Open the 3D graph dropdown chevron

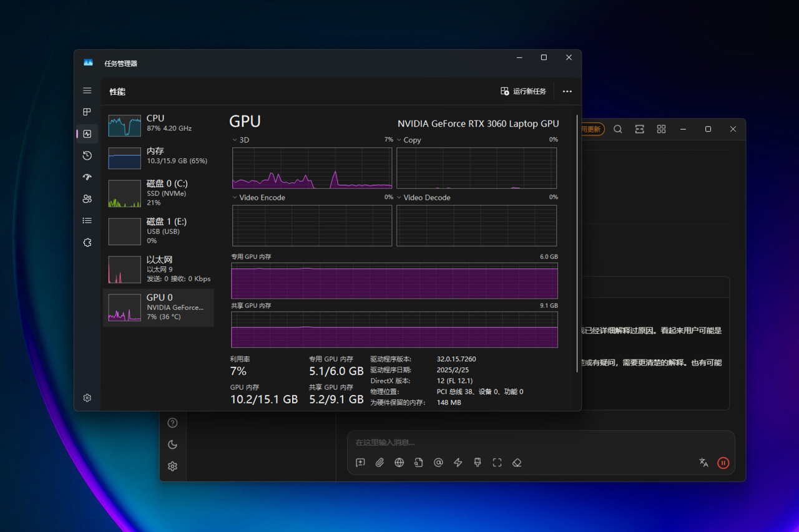click(x=235, y=140)
